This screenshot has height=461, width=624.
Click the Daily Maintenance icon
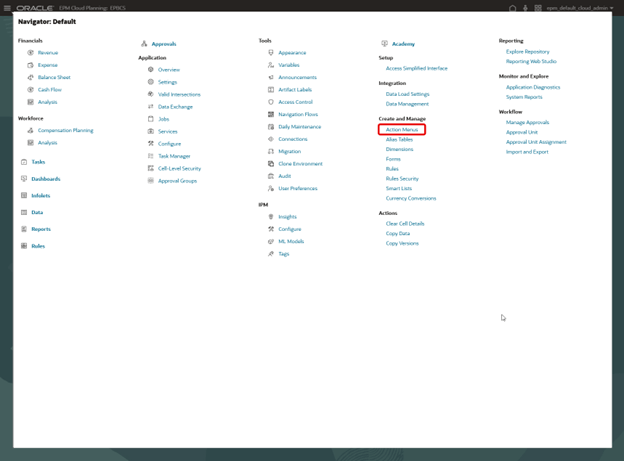point(271,127)
